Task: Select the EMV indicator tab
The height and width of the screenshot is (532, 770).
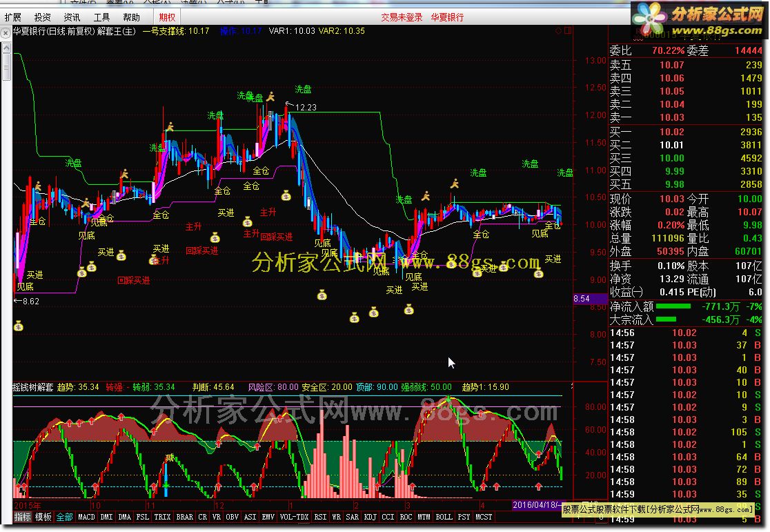Action: coord(268,517)
